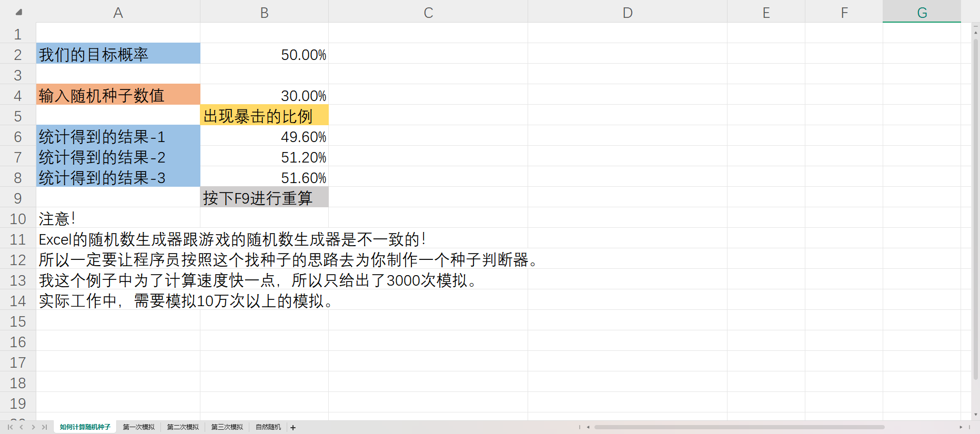Click horizontal scrollbar left arrow

[588, 427]
